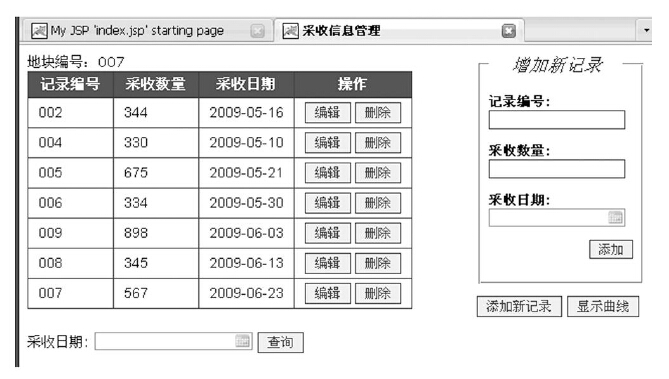This screenshot has height=379, width=669.
Task: Click the 查询 search button
Action: tap(280, 342)
